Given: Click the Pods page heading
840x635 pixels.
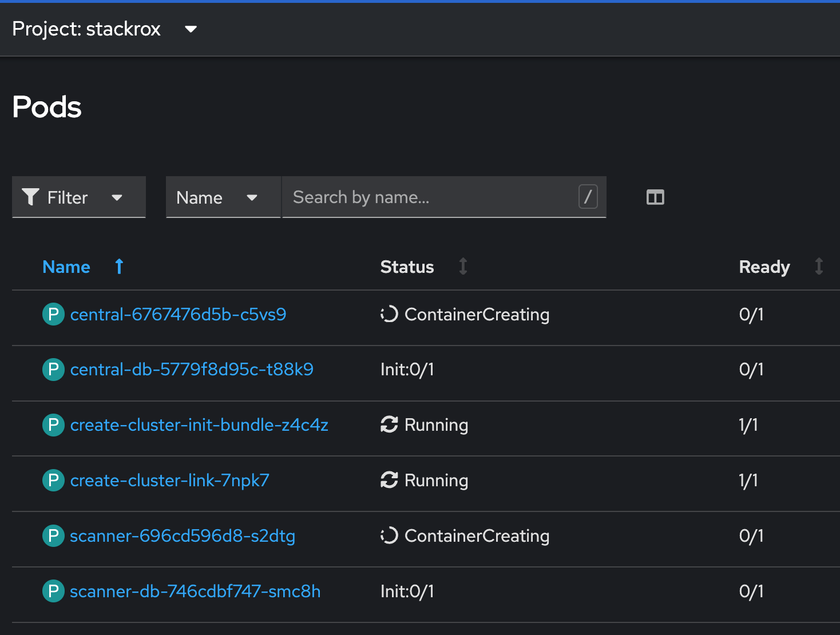Looking at the screenshot, I should 47,107.
